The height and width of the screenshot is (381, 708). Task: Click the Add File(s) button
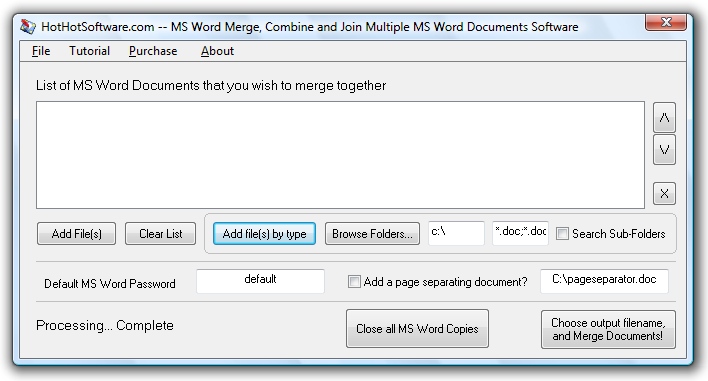[76, 233]
